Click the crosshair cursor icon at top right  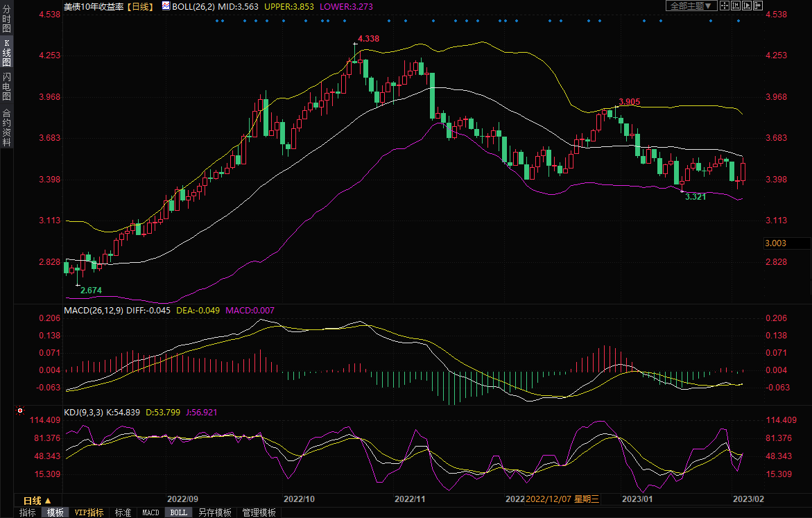click(x=724, y=6)
